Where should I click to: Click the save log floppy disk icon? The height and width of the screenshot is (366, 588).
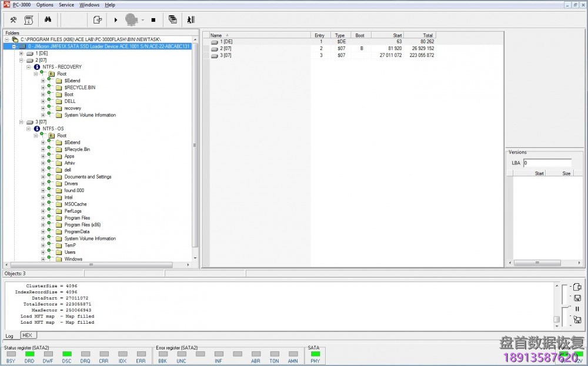(577, 298)
